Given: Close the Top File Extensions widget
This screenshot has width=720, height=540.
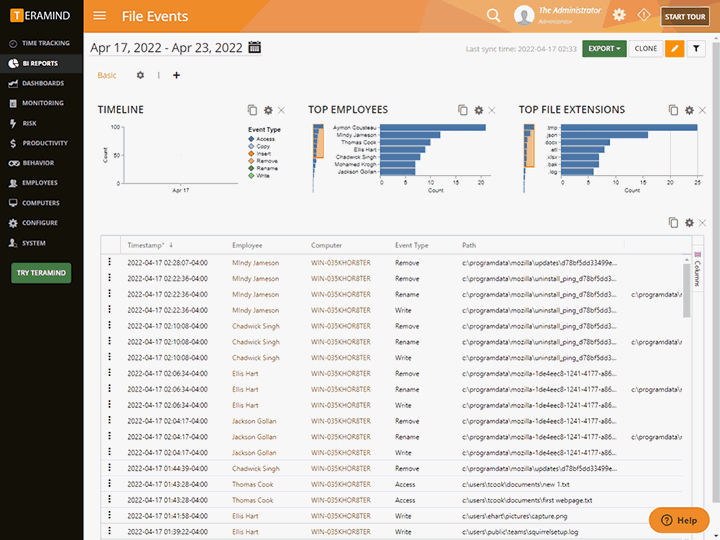Looking at the screenshot, I should point(702,110).
